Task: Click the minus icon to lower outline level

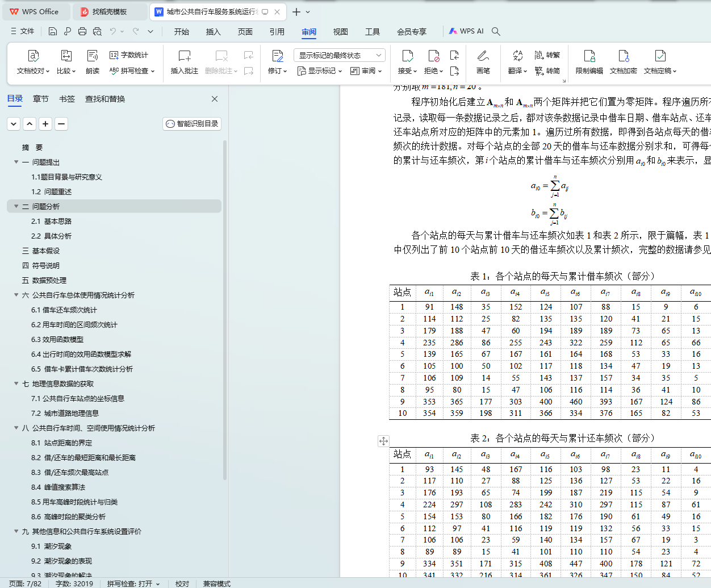Action: tap(61, 123)
